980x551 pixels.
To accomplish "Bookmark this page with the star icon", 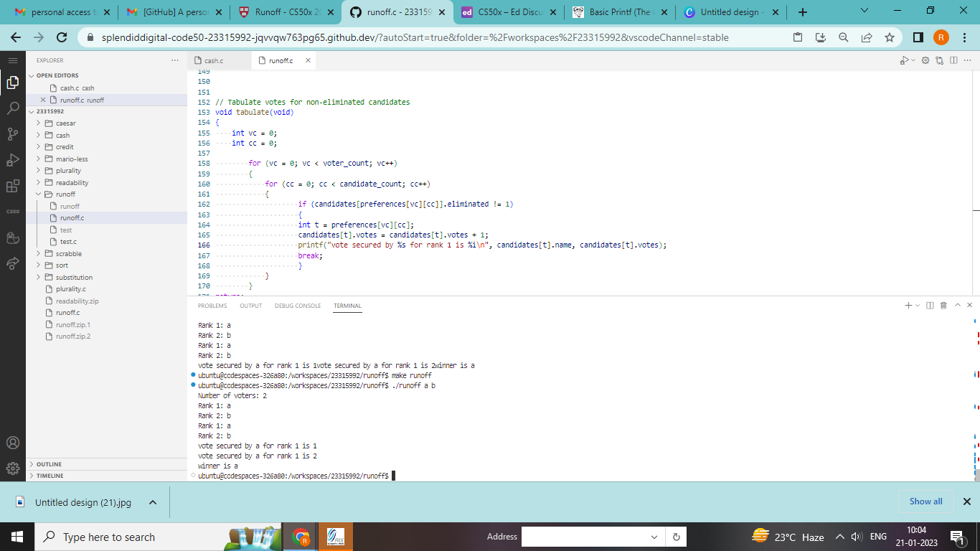I will click(x=890, y=37).
